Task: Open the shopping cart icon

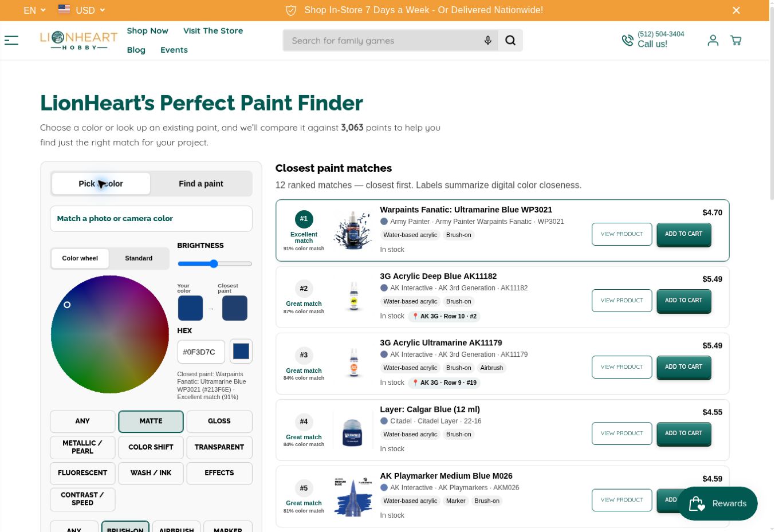Action: [x=736, y=40]
